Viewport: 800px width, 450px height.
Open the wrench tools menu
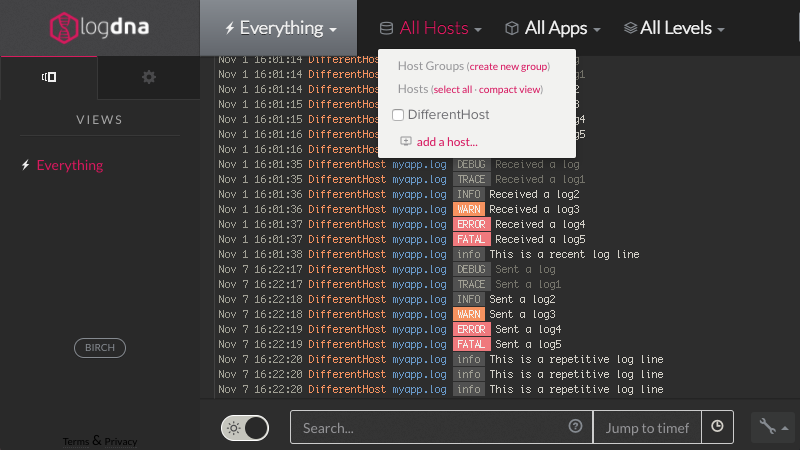click(x=773, y=427)
